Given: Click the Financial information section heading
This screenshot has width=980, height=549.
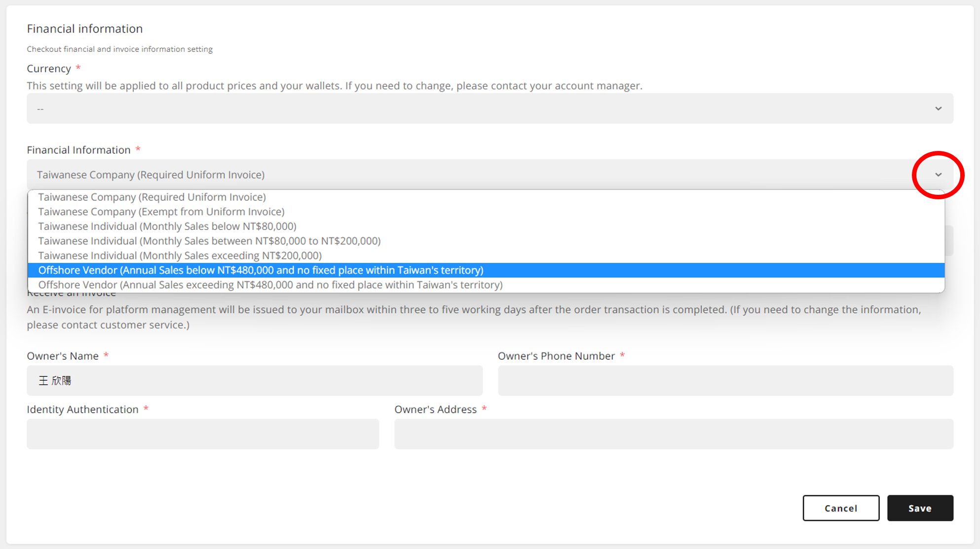Looking at the screenshot, I should pyautogui.click(x=85, y=29).
